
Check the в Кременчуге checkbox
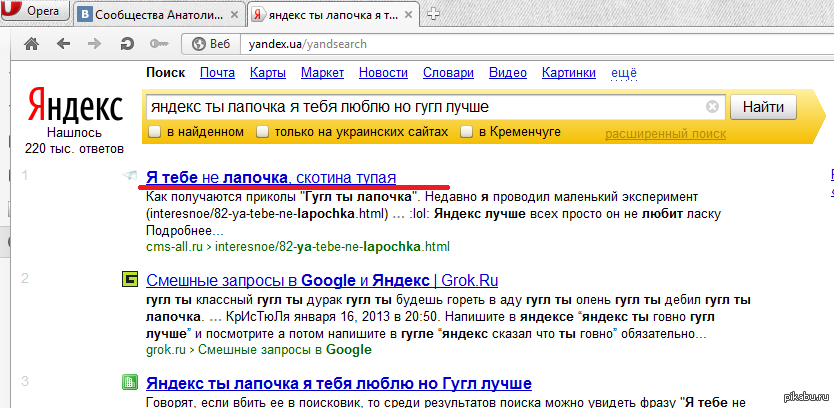pos(466,132)
